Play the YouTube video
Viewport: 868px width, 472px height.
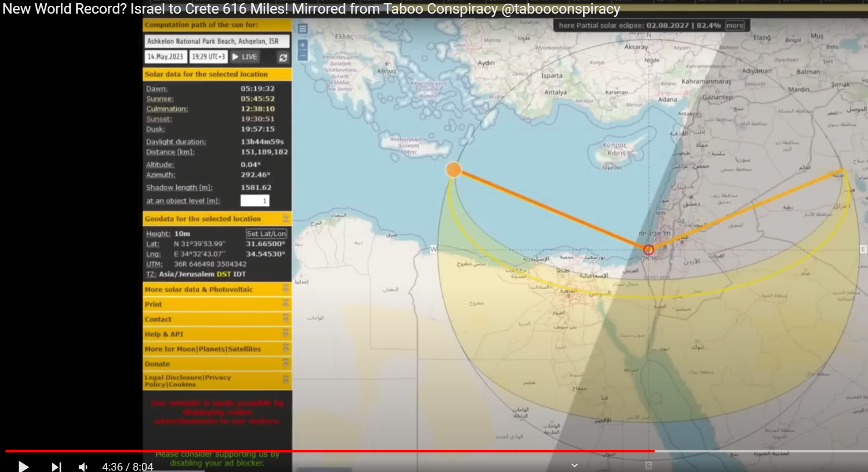pos(23,466)
